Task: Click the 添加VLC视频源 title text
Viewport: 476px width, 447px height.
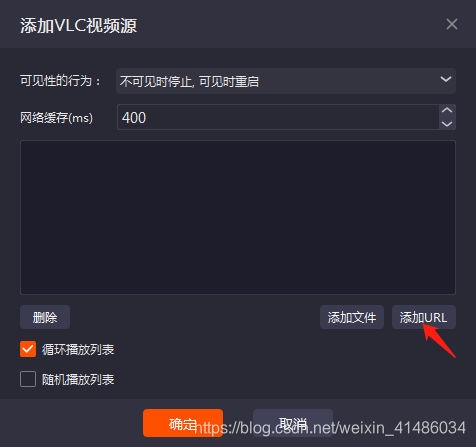Action: pos(78,26)
